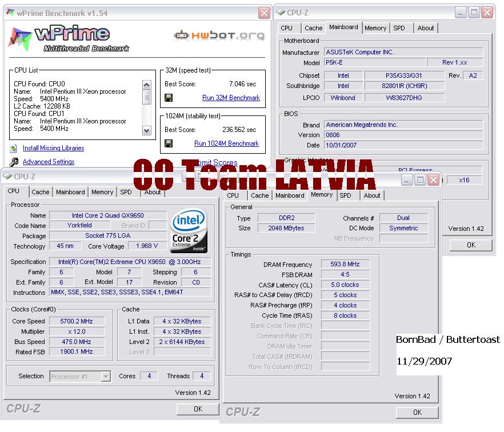Click the 1024M Best Score 236.562 sec

click(239, 130)
